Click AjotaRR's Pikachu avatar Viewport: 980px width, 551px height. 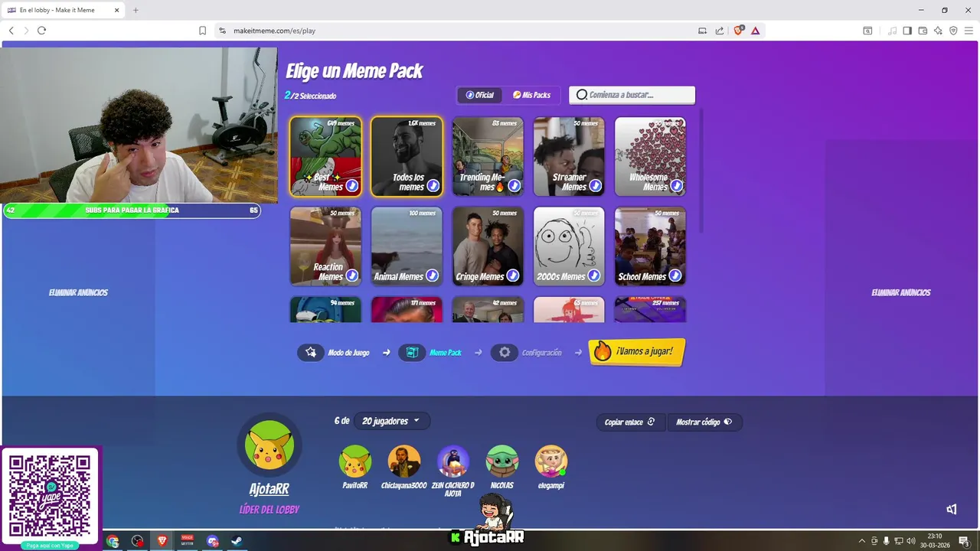[x=269, y=445]
